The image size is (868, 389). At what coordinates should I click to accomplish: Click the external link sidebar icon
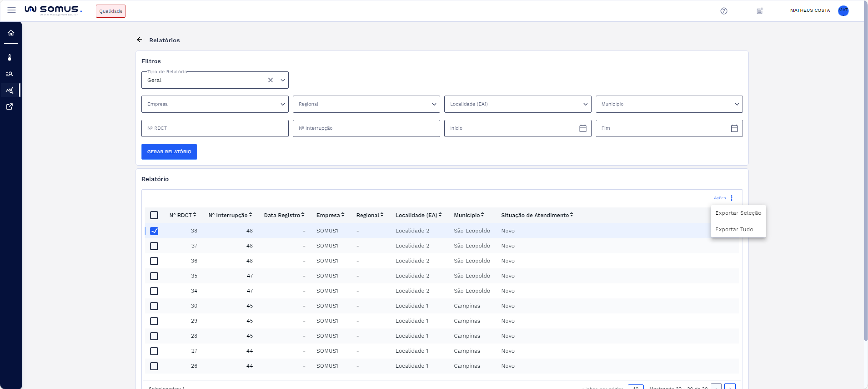(x=10, y=106)
